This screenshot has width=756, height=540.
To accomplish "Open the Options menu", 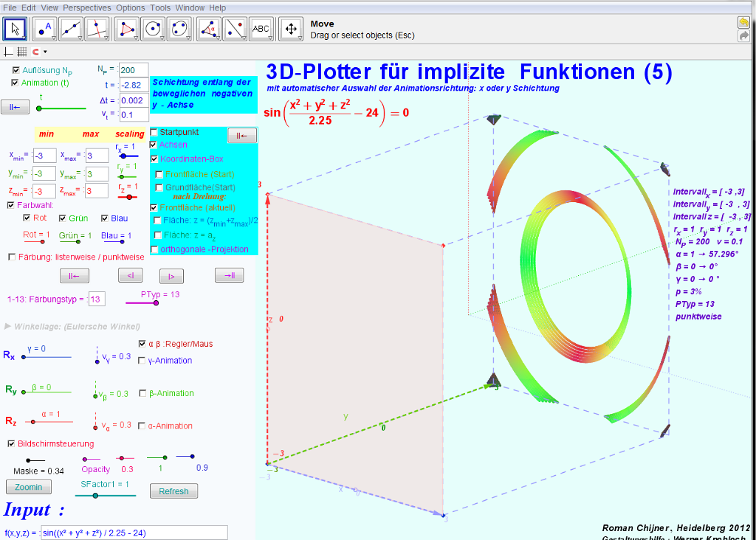I will pos(131,7).
